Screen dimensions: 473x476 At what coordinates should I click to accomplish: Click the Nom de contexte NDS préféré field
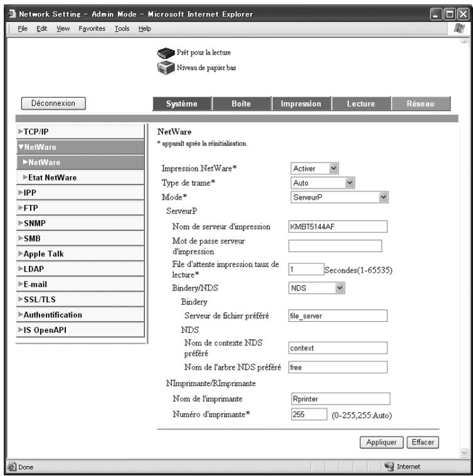pos(338,348)
